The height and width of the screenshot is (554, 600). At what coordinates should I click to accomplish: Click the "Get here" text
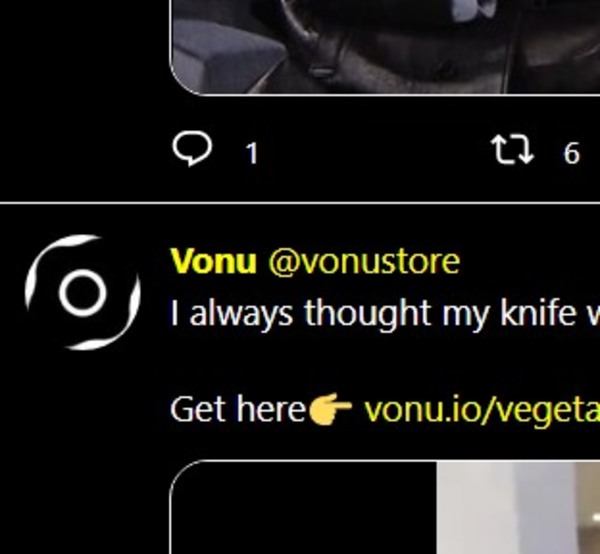click(237, 409)
